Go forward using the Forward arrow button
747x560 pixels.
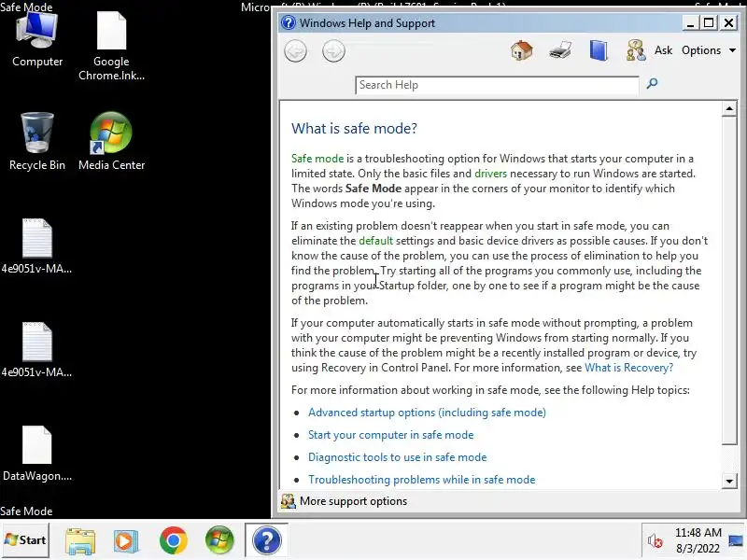(333, 51)
